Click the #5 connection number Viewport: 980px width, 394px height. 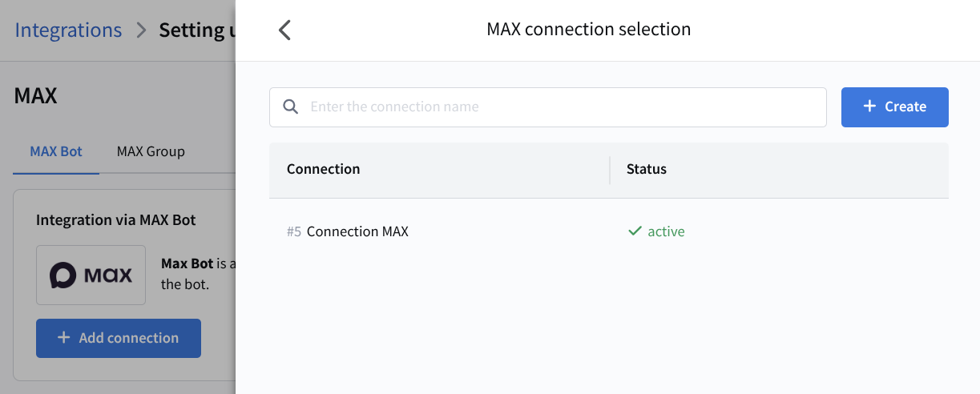[294, 231]
